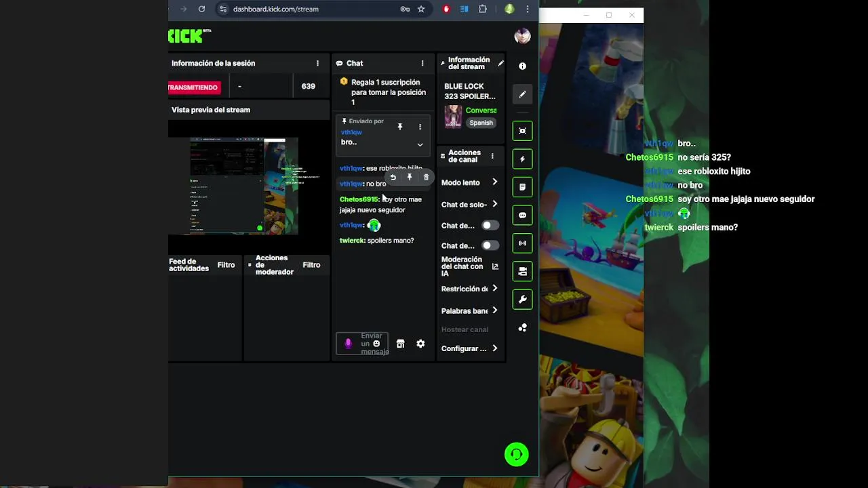The image size is (868, 488).
Task: Toggle the document panel sidebar icon
Action: point(522,187)
